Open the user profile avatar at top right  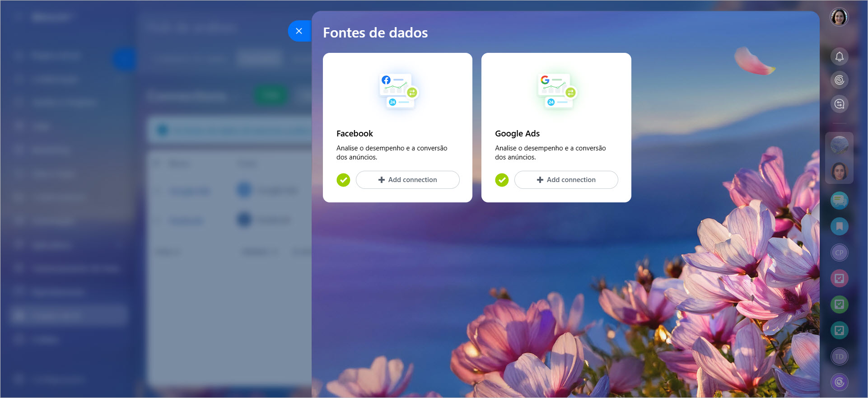[x=839, y=17]
